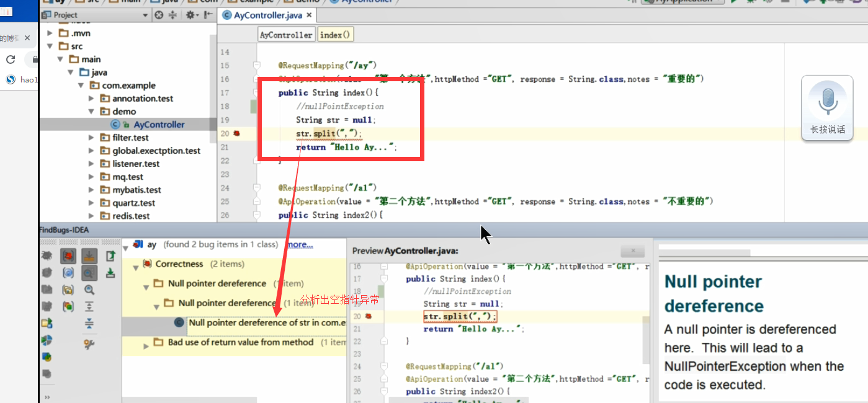Click str.split(",") on editor line 20
The width and height of the screenshot is (868, 403).
click(329, 133)
